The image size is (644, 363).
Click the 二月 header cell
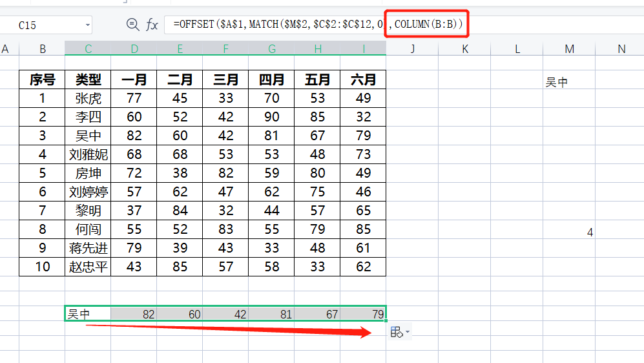180,79
